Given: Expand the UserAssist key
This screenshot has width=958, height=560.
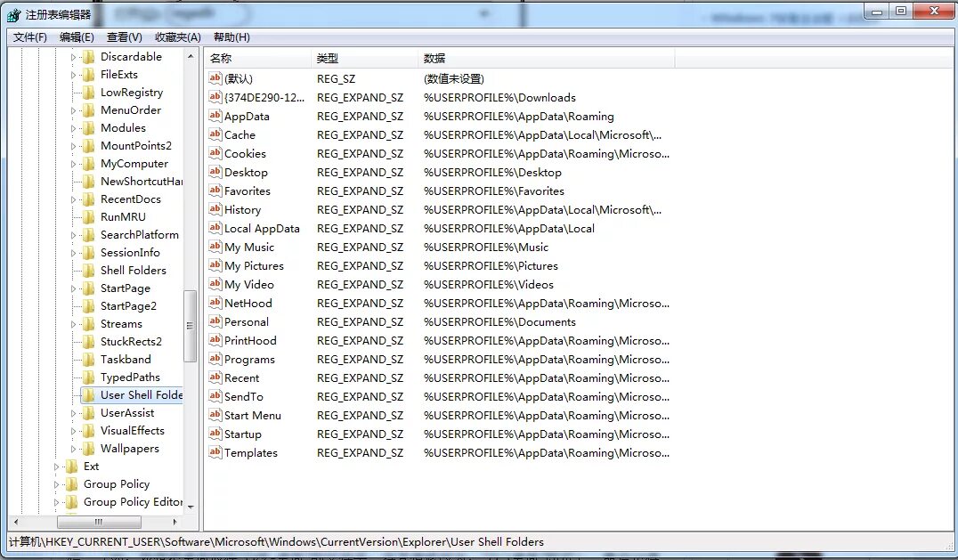Looking at the screenshot, I should point(73,413).
